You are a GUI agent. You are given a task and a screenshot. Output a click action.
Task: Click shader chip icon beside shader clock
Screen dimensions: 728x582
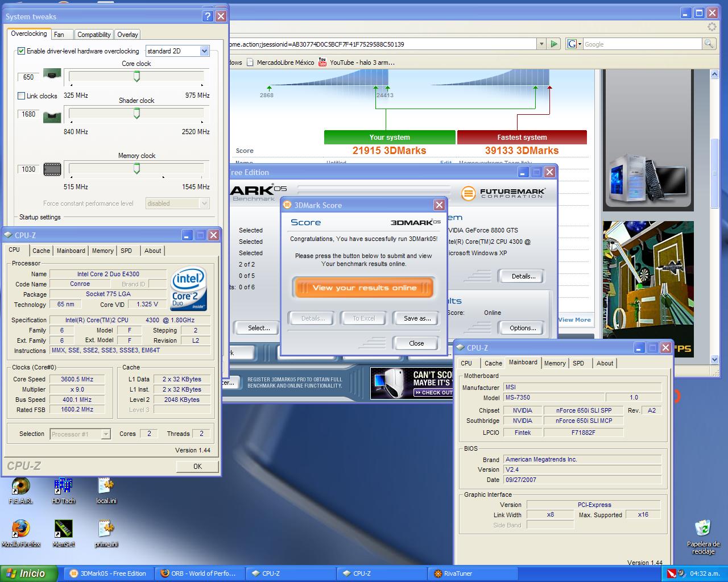[52, 117]
